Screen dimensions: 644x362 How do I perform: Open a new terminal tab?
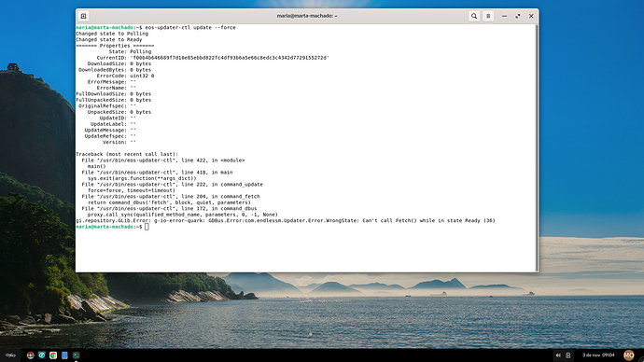(83, 16)
